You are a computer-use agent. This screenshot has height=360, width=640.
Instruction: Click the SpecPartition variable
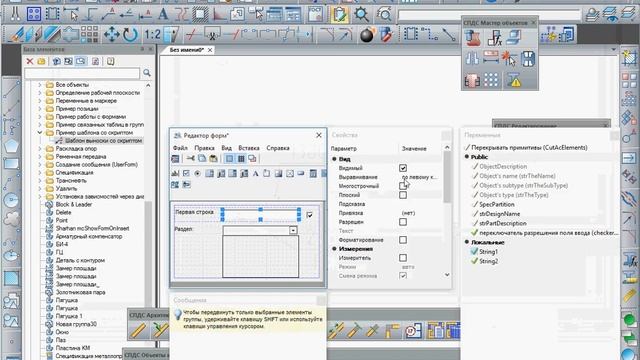point(497,204)
